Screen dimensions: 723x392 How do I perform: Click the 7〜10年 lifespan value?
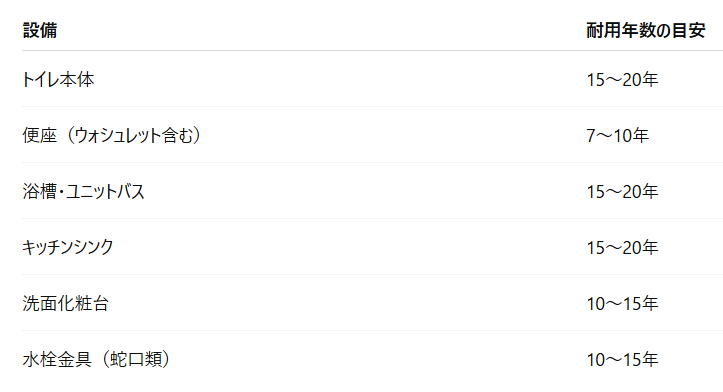(x=617, y=136)
